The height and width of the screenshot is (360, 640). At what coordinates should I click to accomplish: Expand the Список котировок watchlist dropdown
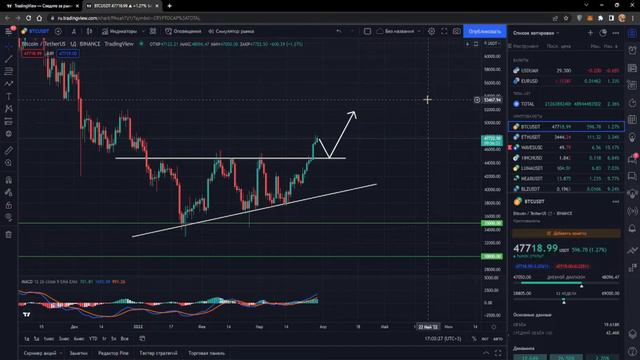coord(536,33)
